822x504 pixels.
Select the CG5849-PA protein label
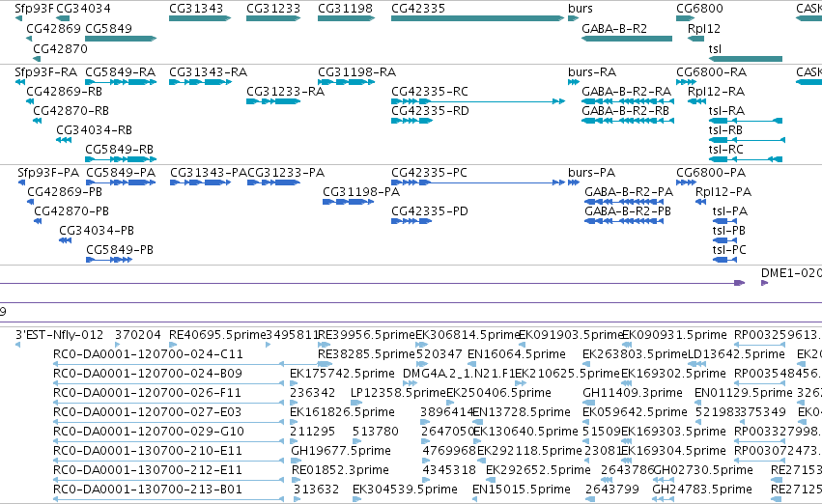coord(121,173)
